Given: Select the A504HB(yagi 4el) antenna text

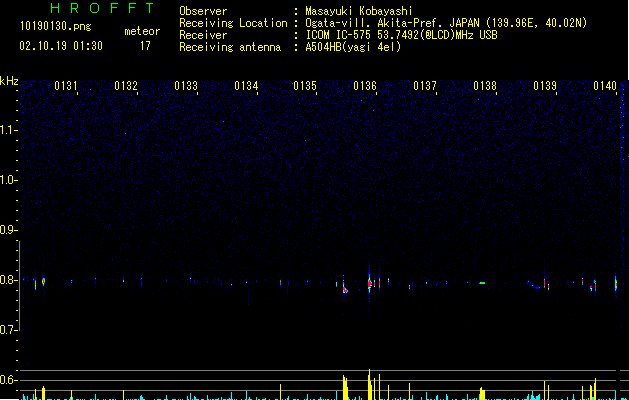Looking at the screenshot, I should [x=353, y=47].
